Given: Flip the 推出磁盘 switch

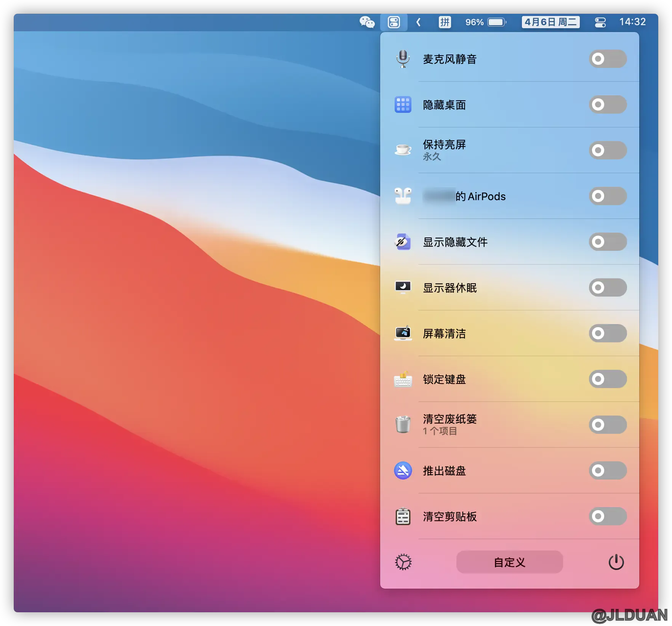Looking at the screenshot, I should point(608,470).
